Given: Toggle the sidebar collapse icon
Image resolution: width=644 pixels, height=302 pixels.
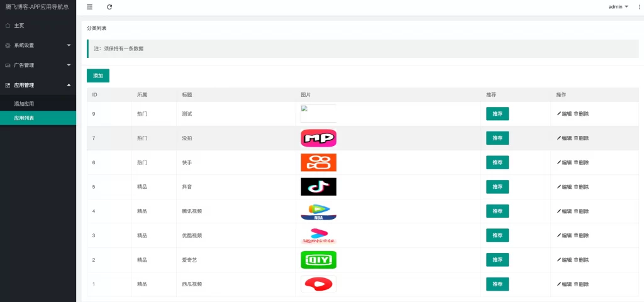Looking at the screenshot, I should pos(89,7).
